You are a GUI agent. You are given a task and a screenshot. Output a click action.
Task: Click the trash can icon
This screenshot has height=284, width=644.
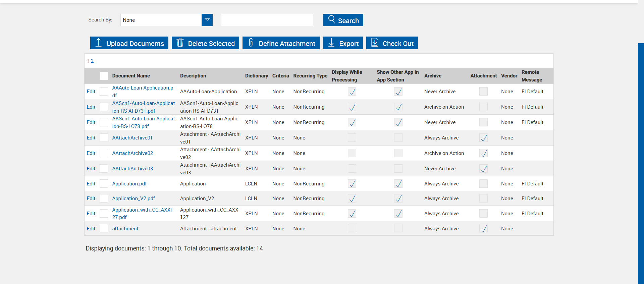point(180,43)
